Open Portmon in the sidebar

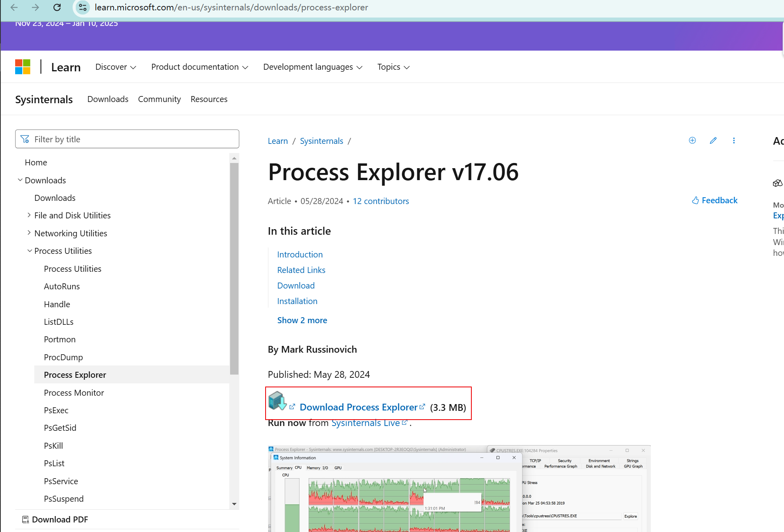pyautogui.click(x=60, y=340)
